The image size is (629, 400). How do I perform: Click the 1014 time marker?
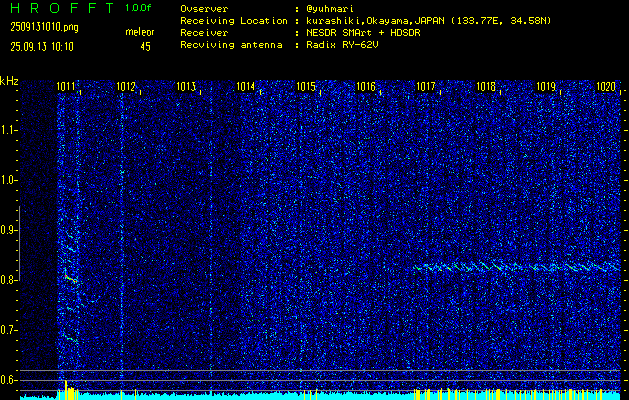point(246,87)
